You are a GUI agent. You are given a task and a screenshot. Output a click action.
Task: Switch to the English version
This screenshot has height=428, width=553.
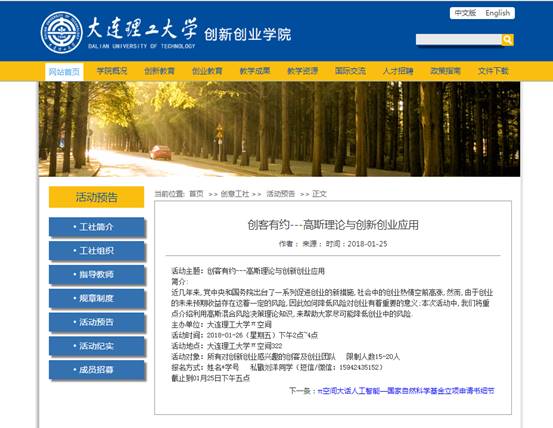[497, 13]
